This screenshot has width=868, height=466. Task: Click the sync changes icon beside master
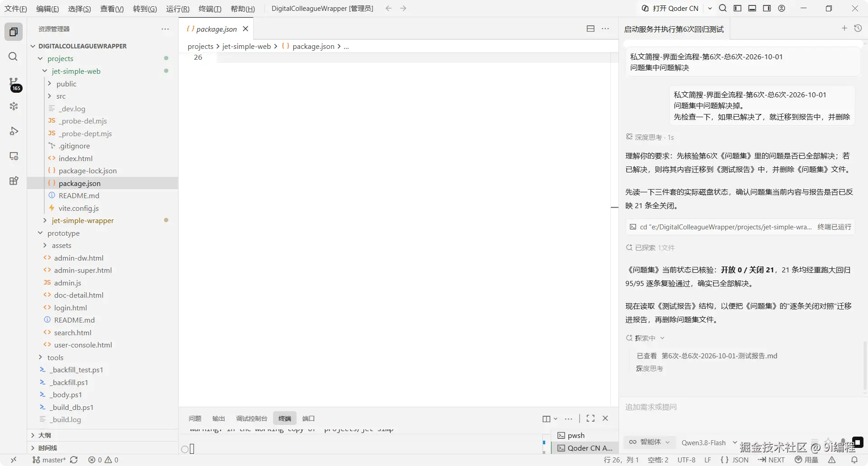[x=74, y=460]
